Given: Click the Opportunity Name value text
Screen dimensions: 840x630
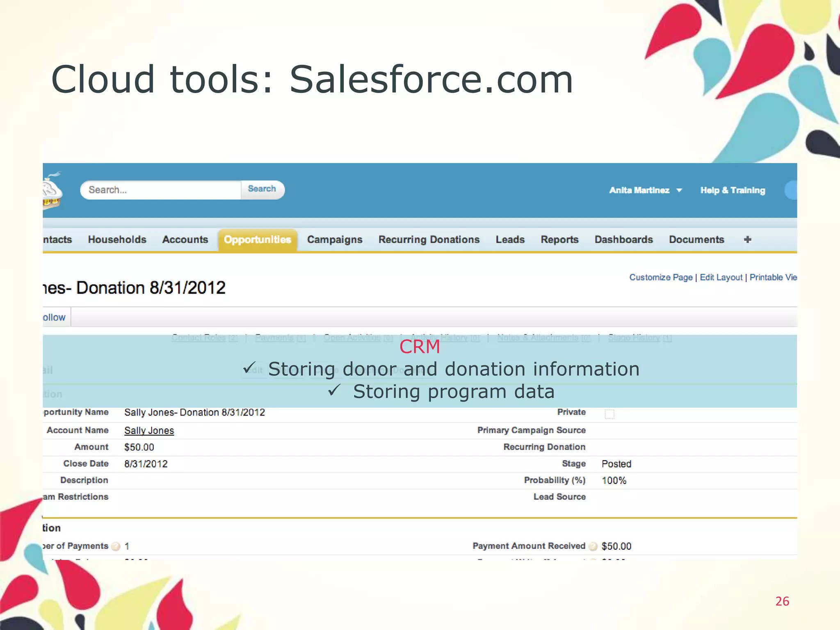Looking at the screenshot, I should click(x=194, y=412).
